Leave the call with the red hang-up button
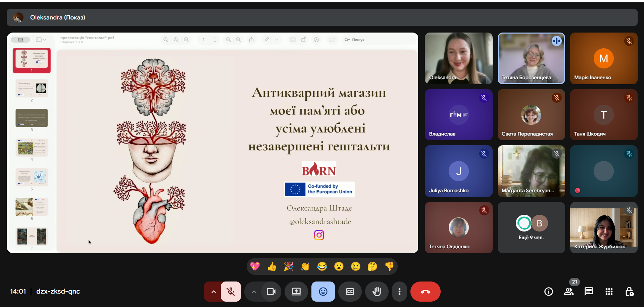Screen dimensions: 644x307 pyautogui.click(x=425, y=292)
